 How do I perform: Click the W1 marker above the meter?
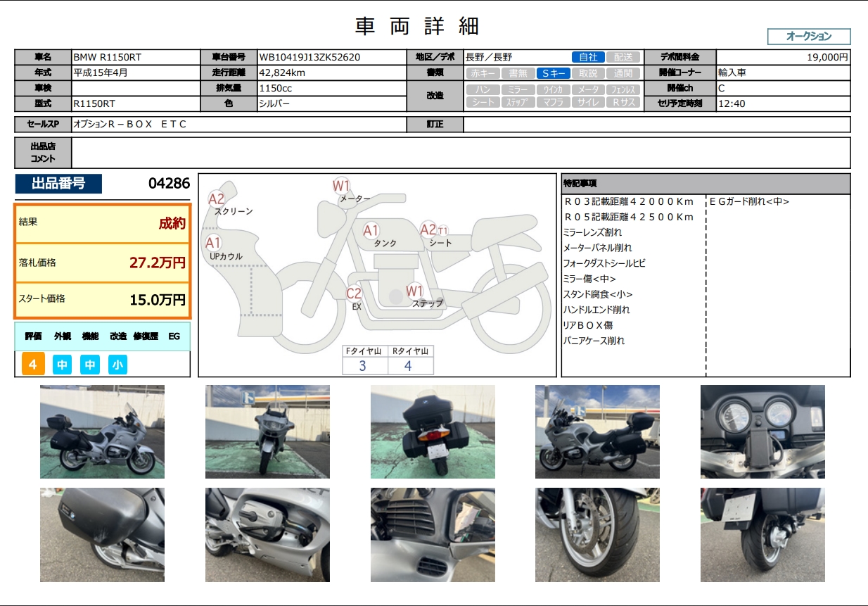(341, 186)
